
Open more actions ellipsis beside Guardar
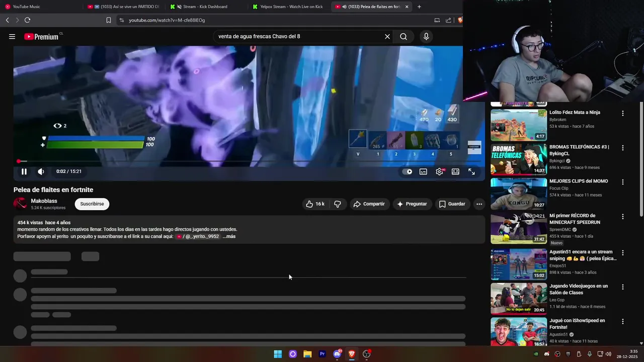coord(479,204)
